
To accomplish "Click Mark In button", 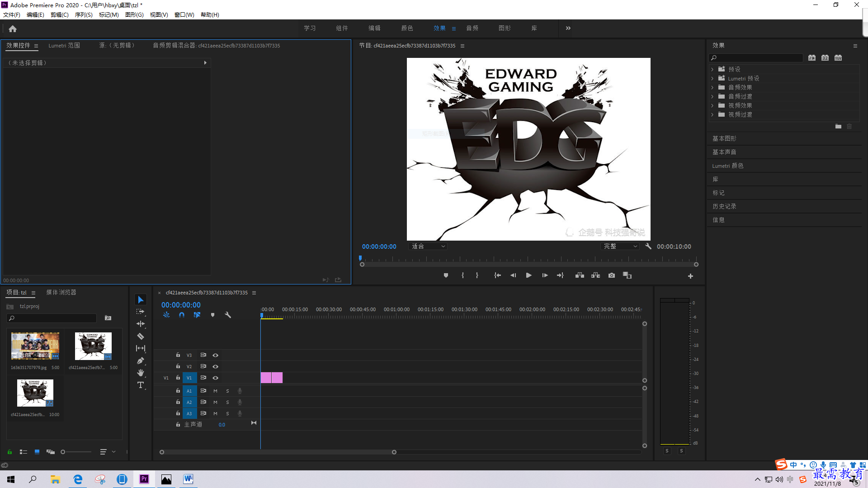I will (x=462, y=275).
